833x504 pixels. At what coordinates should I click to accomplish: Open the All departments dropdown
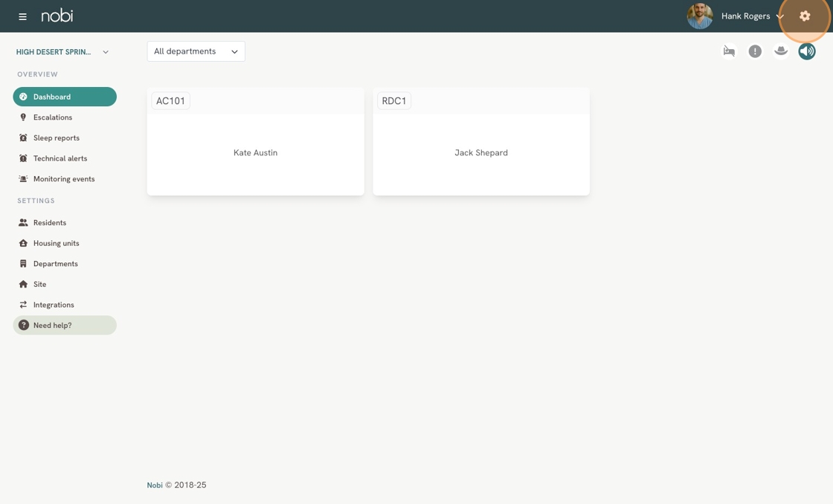point(196,51)
